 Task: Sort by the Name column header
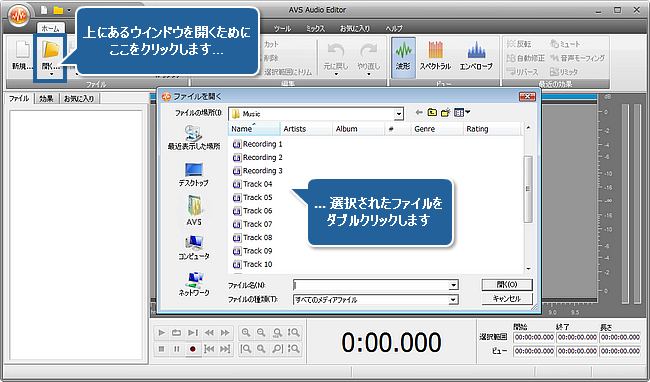[x=254, y=129]
